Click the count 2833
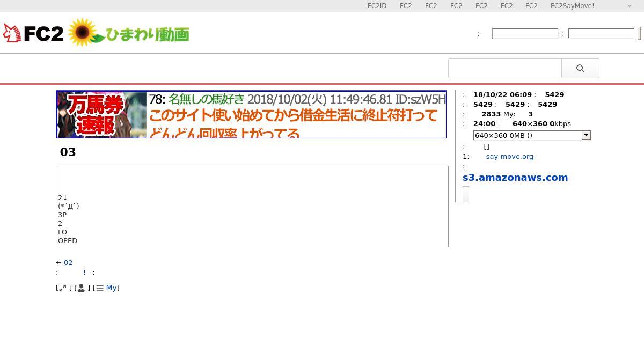Viewport: 644px width, 338px height. (x=491, y=114)
